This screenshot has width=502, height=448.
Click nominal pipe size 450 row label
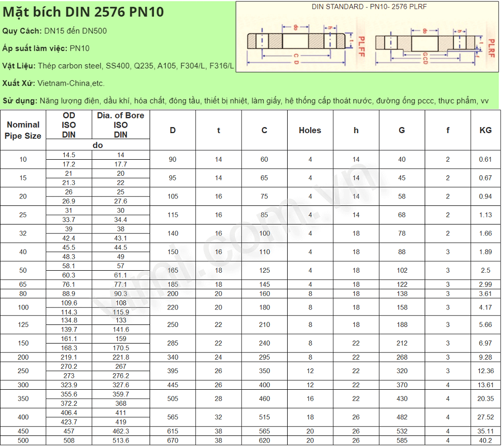click(x=23, y=431)
